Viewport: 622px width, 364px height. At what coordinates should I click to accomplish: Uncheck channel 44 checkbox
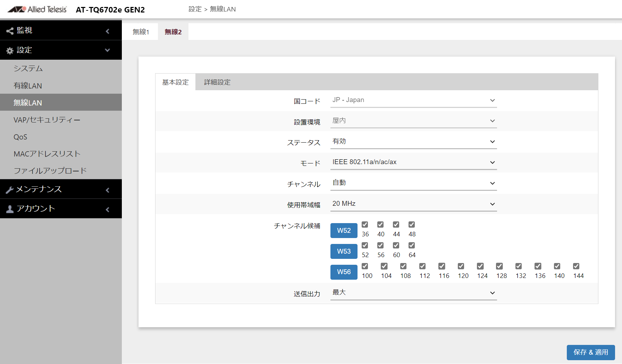pyautogui.click(x=396, y=225)
